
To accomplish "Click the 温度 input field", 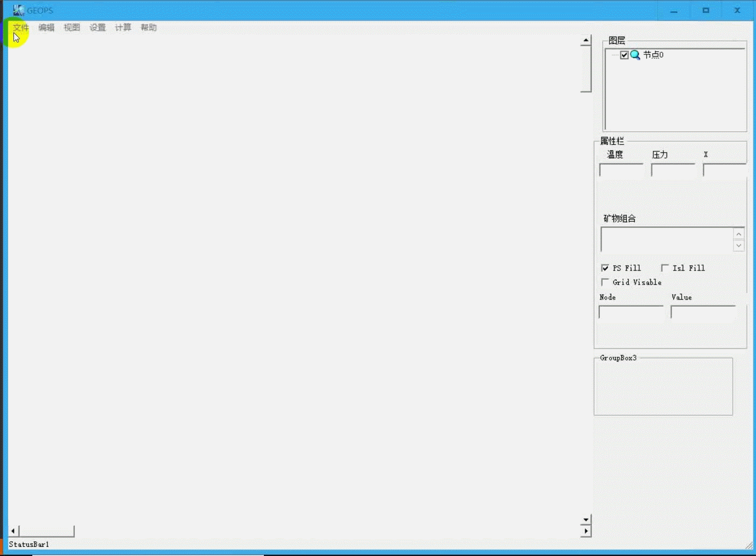I will coord(621,170).
